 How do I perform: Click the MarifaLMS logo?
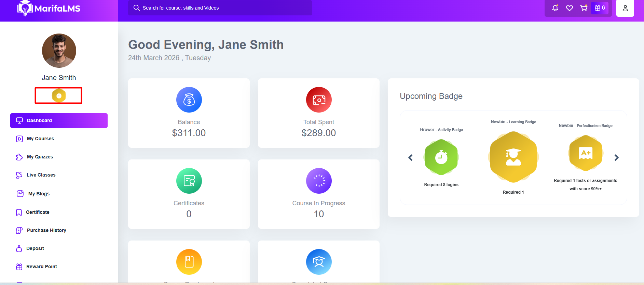pyautogui.click(x=49, y=8)
